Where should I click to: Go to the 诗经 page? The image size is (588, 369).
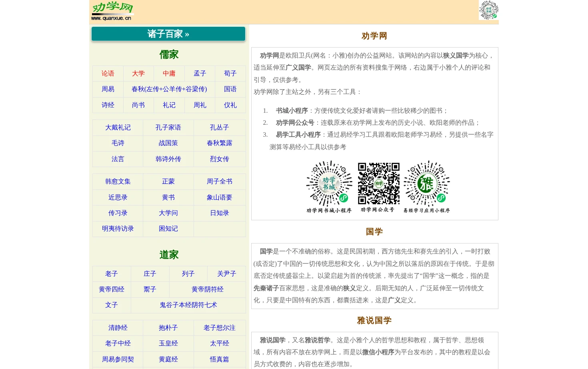tap(108, 105)
